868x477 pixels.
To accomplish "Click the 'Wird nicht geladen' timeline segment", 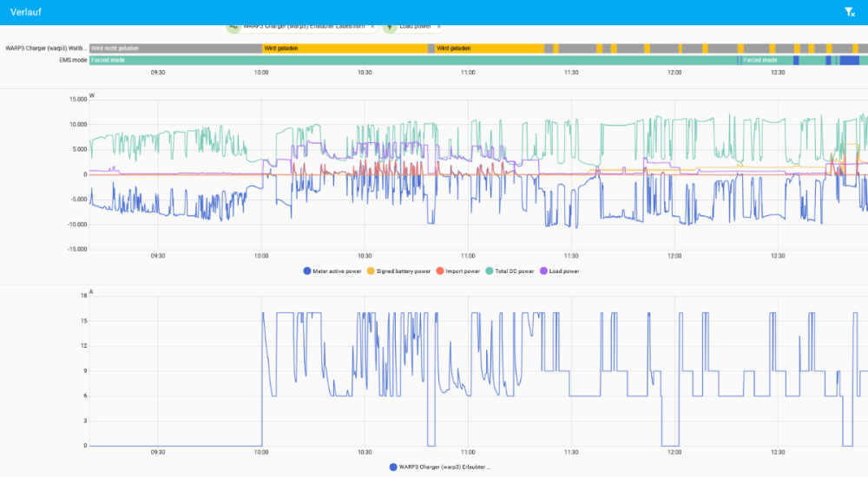I will click(x=175, y=49).
